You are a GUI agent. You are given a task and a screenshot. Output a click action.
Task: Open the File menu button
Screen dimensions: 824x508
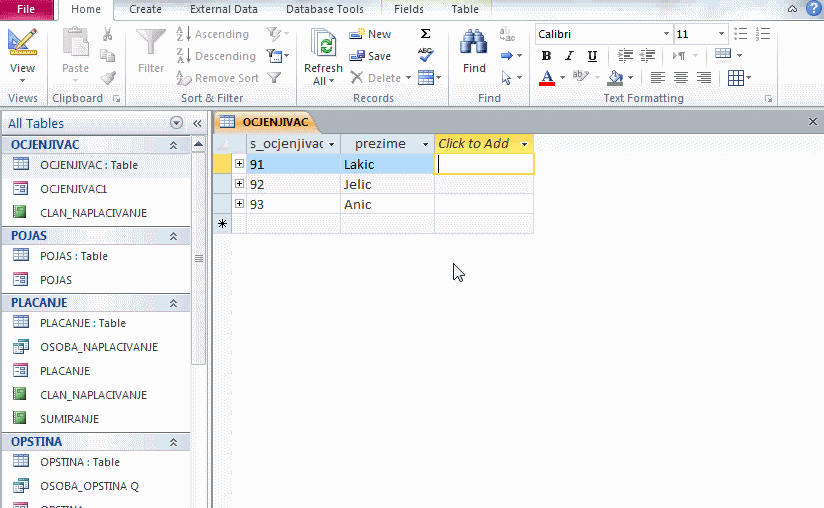[x=26, y=9]
